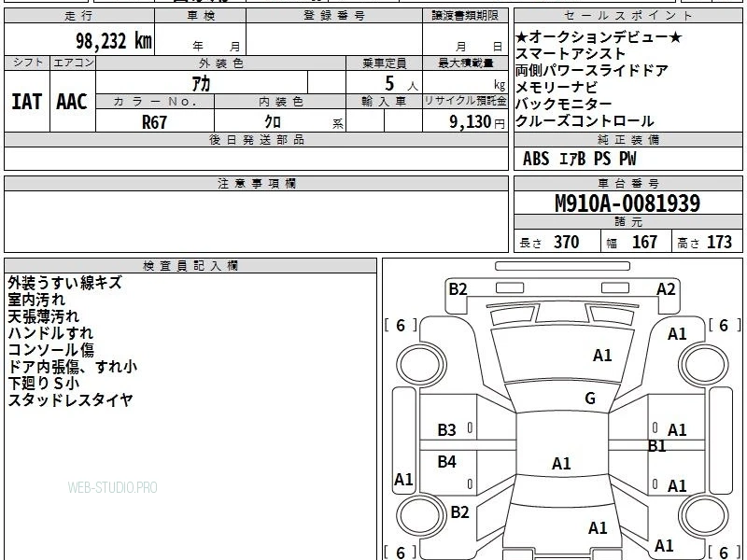The width and height of the screenshot is (747, 560).
Task: Click the 走行 header cell
Action: click(x=79, y=16)
